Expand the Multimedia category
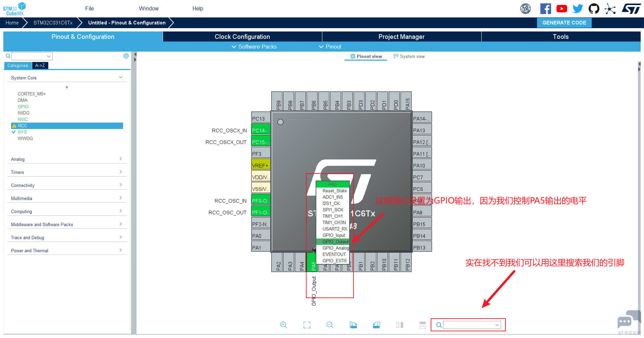 click(121, 198)
